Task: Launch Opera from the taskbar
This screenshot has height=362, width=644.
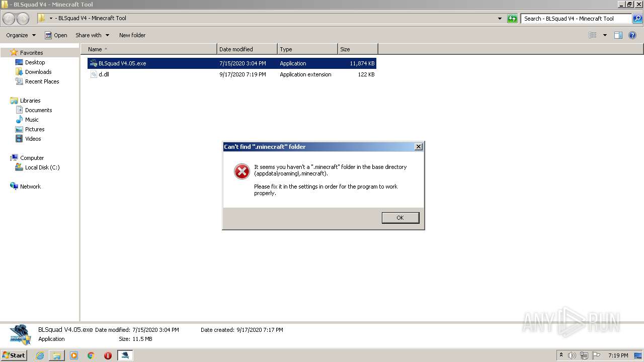Action: tap(108, 355)
